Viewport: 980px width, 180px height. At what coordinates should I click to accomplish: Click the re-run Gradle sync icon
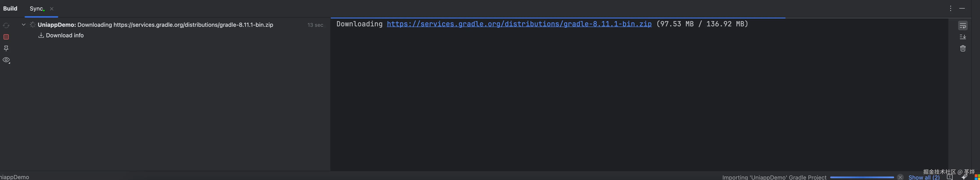pyautogui.click(x=6, y=25)
